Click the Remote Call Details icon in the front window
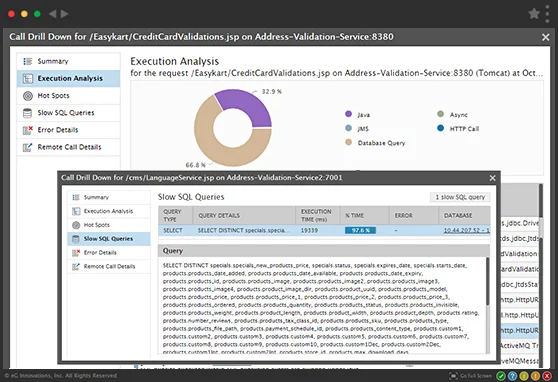Image resolution: width=558 pixels, height=382 pixels. tap(76, 267)
